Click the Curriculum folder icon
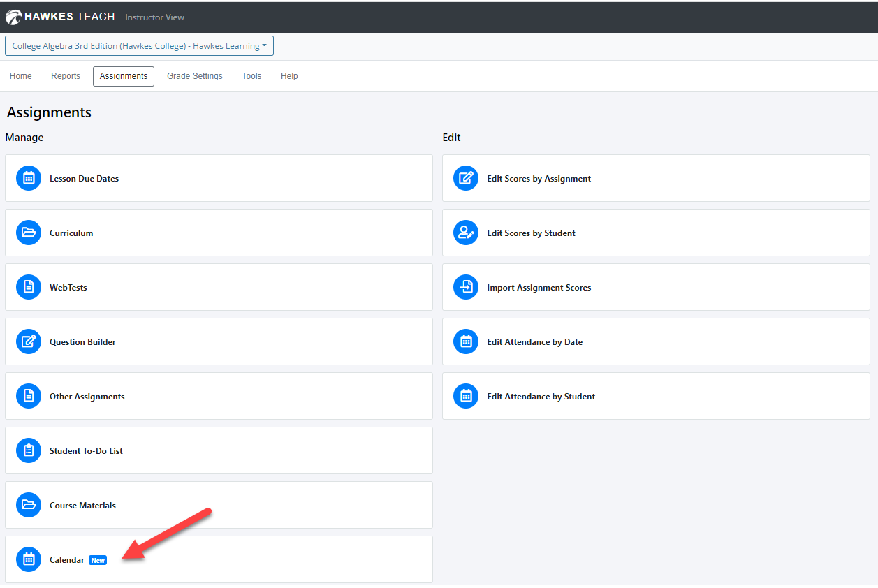Image resolution: width=878 pixels, height=588 pixels. (x=29, y=233)
